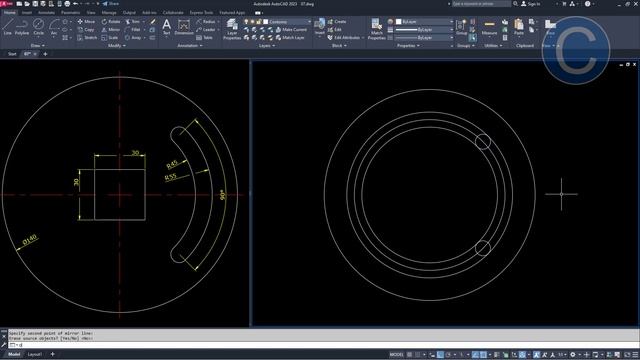Toggle snap mode in status bar
The width and height of the screenshot is (640, 360).
[418, 355]
